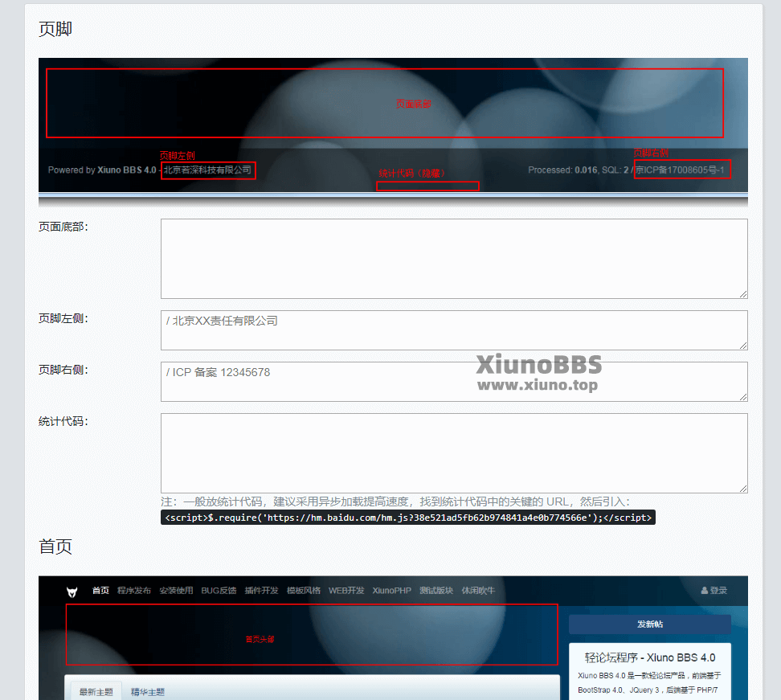Screen dimensions: 781x700
Task: Click the note starting with 注:一般放统计代码
Action: tap(395, 501)
